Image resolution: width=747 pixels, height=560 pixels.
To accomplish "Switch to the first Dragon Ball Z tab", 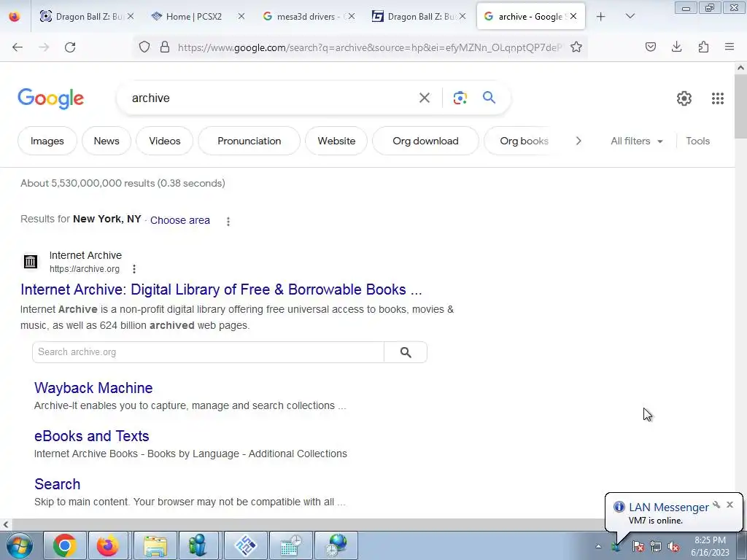I will [88, 16].
